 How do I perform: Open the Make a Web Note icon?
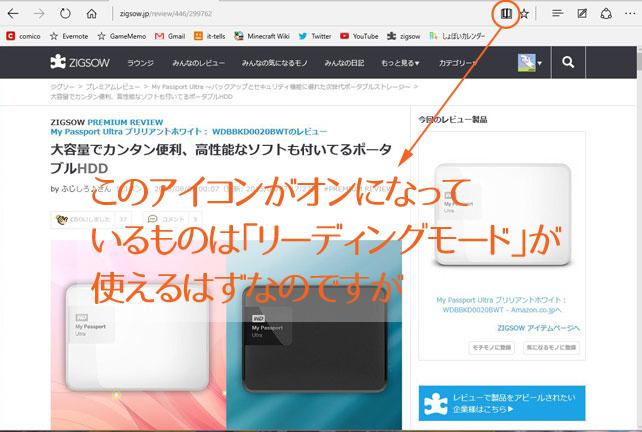(582, 14)
